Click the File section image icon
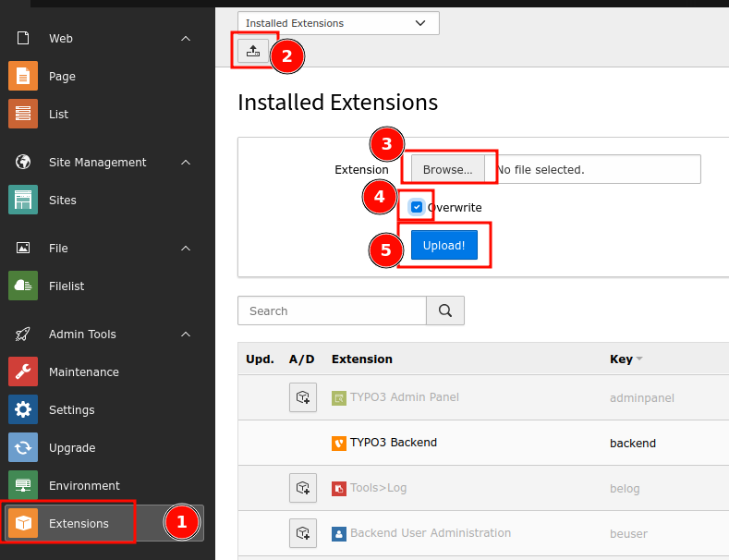The image size is (729, 560). pyautogui.click(x=23, y=248)
